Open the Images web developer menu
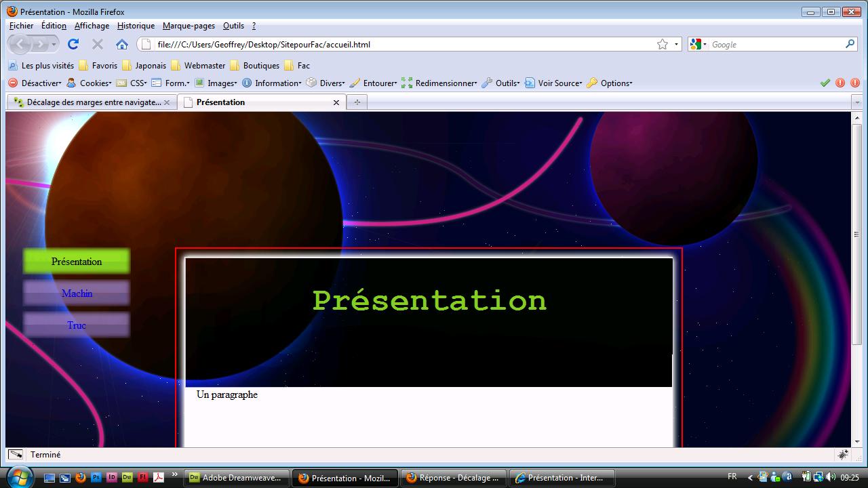The height and width of the screenshot is (488, 868). [216, 83]
